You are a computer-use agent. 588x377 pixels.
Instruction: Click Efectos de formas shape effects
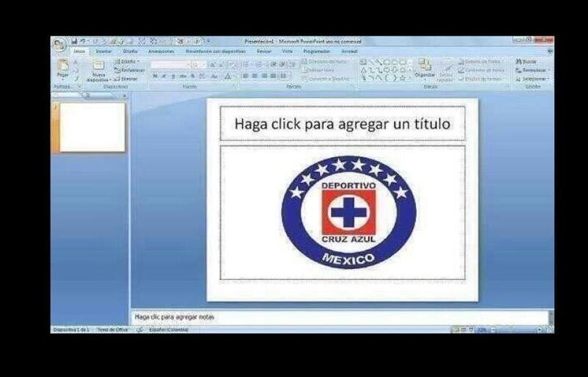point(481,79)
